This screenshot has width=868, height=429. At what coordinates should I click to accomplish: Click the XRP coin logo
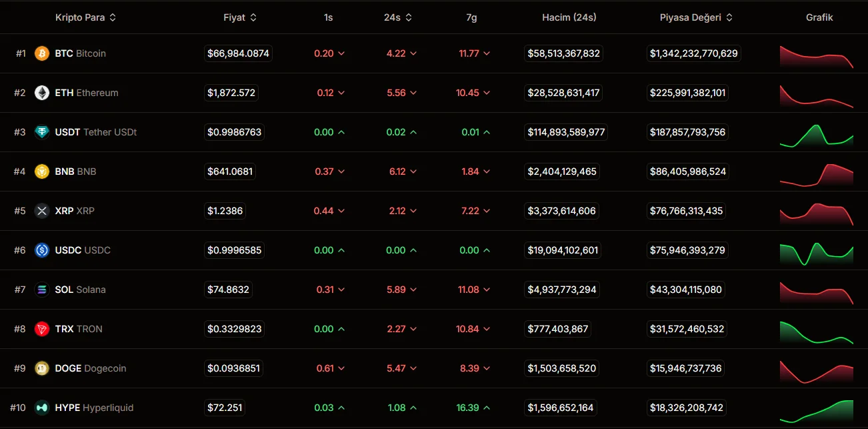tap(42, 211)
